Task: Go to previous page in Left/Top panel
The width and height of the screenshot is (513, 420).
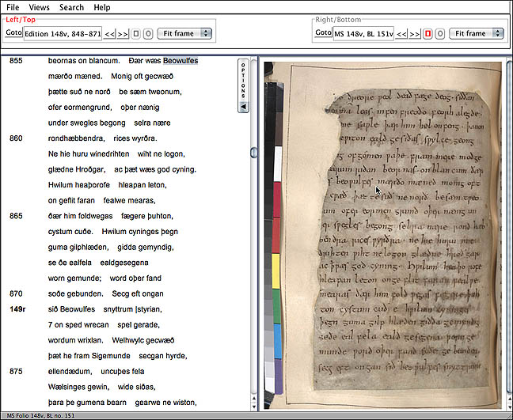Action: [109, 34]
